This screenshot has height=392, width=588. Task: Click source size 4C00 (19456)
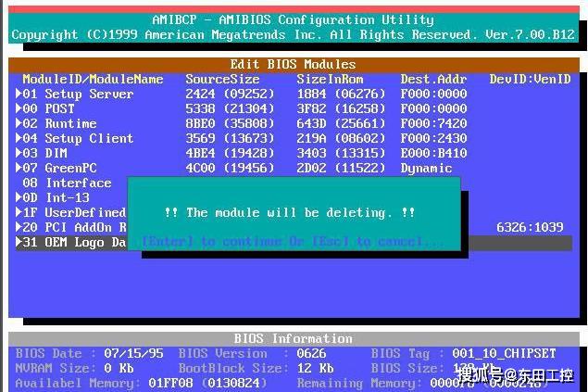231,168
